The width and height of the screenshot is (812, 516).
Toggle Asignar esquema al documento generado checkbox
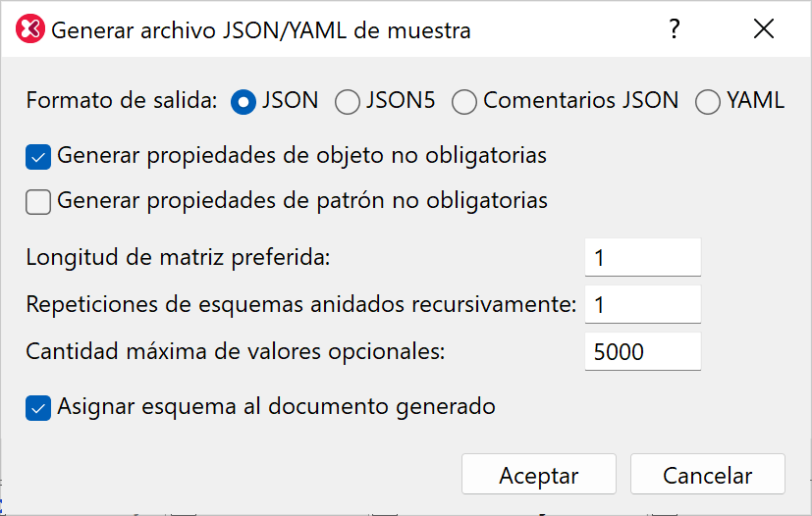38,407
